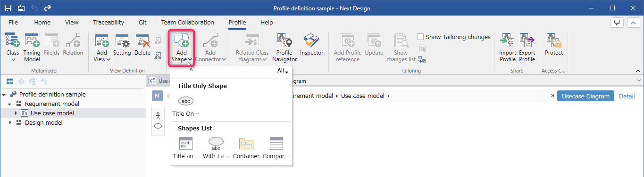
Task: Delete the selected view definition
Action: pyautogui.click(x=142, y=45)
